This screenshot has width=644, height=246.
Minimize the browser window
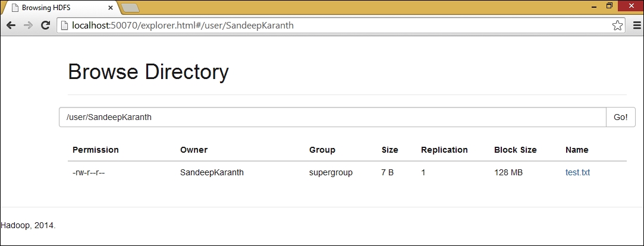pos(594,6)
